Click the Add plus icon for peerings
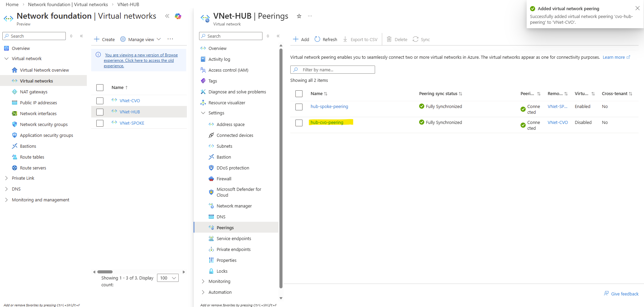Screen dimensions: 644x307 coord(296,39)
